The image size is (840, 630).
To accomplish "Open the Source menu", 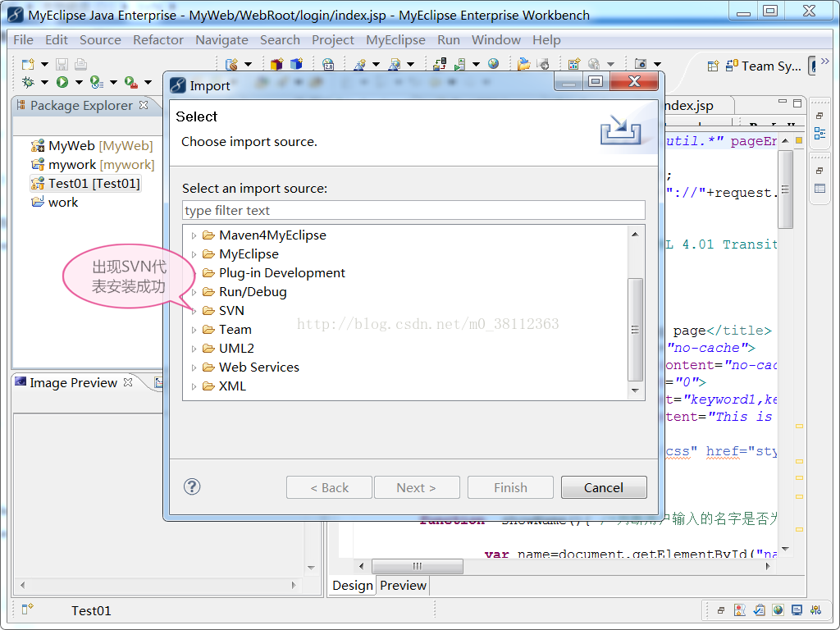I will click(100, 40).
